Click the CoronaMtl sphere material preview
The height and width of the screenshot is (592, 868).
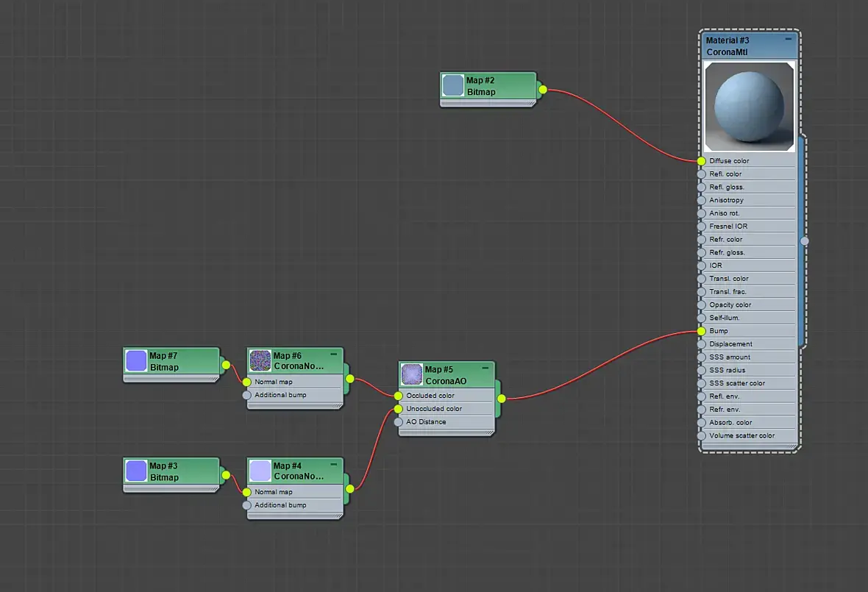pos(749,107)
